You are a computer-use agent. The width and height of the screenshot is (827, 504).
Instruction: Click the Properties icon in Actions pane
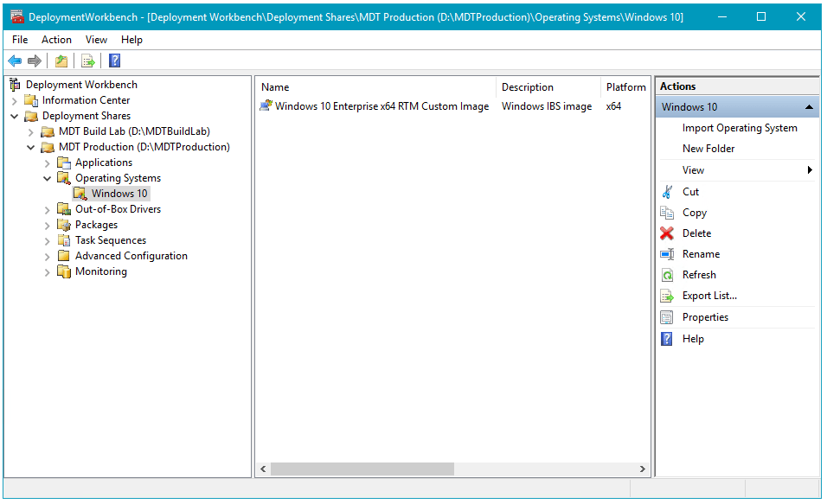(668, 316)
